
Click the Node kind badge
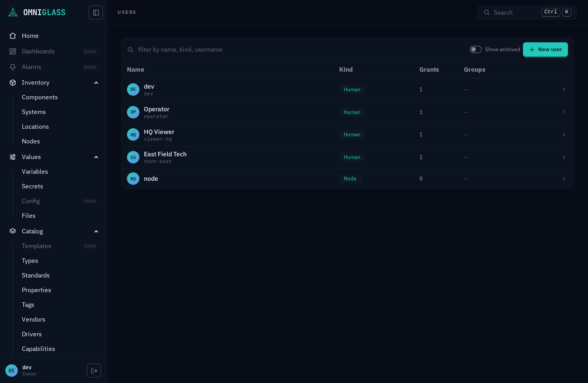click(x=350, y=179)
